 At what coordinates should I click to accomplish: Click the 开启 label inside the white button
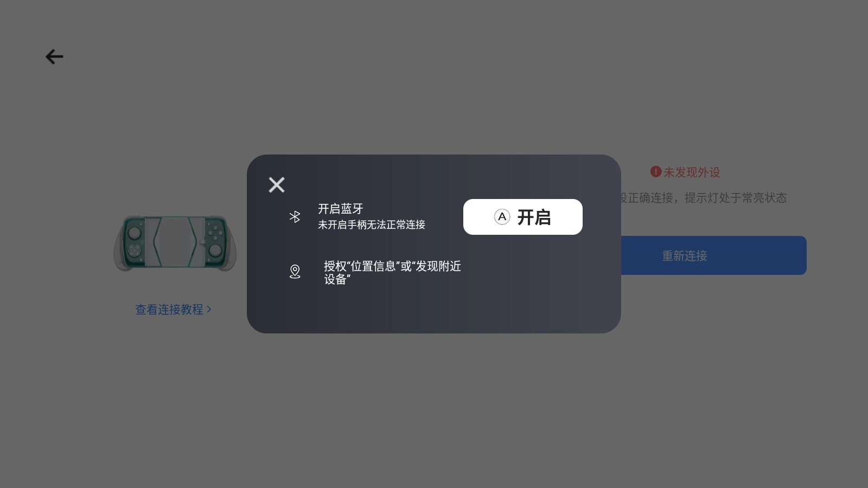coord(534,217)
